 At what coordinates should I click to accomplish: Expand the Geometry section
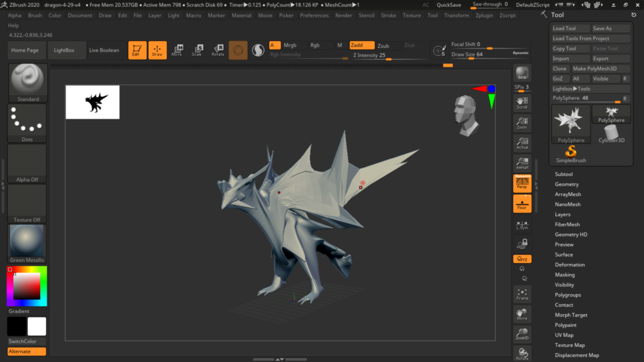click(566, 184)
